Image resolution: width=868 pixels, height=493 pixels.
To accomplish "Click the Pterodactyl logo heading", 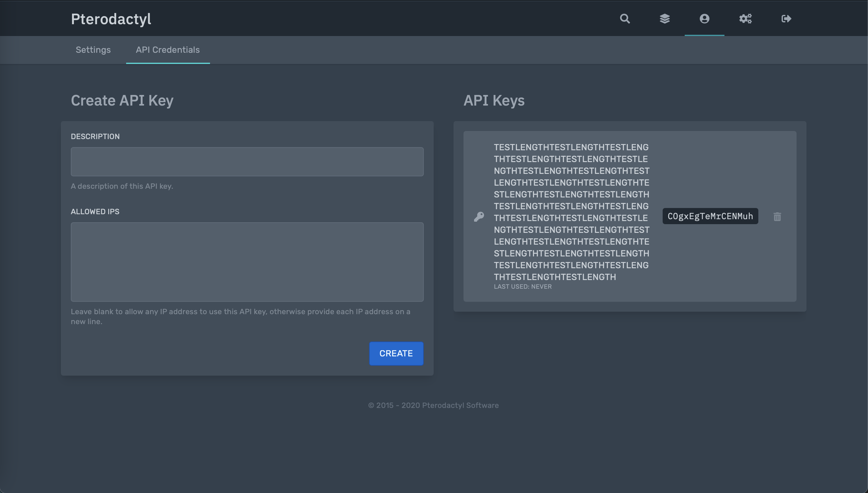I will click(111, 19).
